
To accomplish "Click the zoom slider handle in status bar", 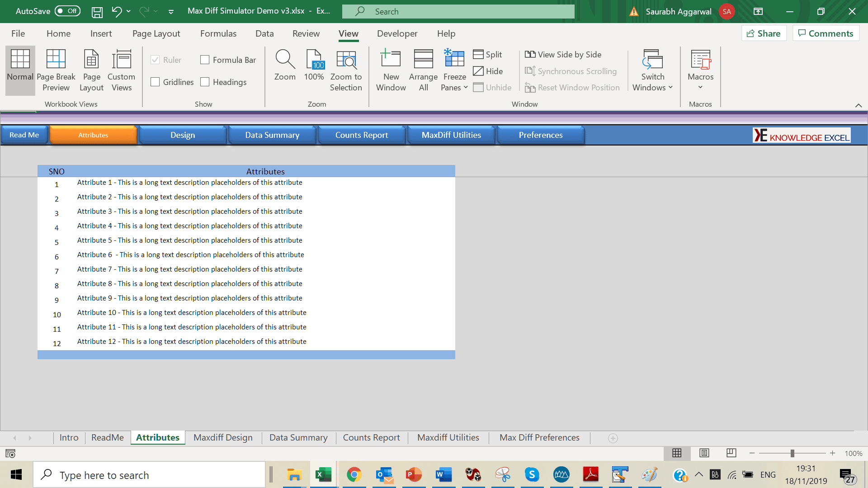I will (792, 453).
